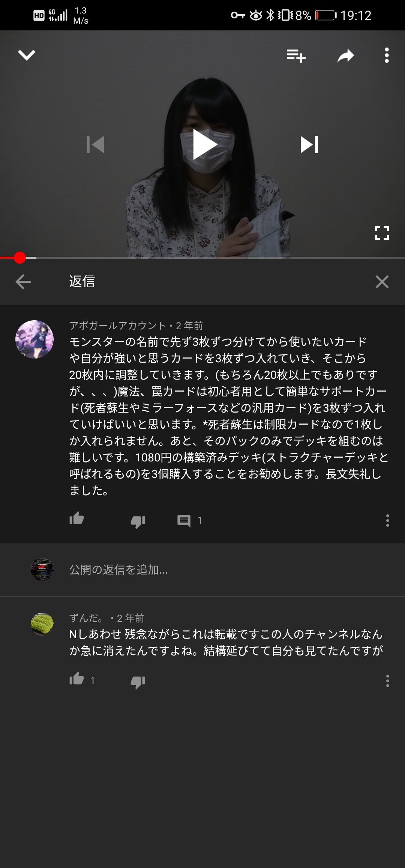Screen dimensions: 405x868
Task: Open the video's three-dot options menu
Action: pos(387,55)
